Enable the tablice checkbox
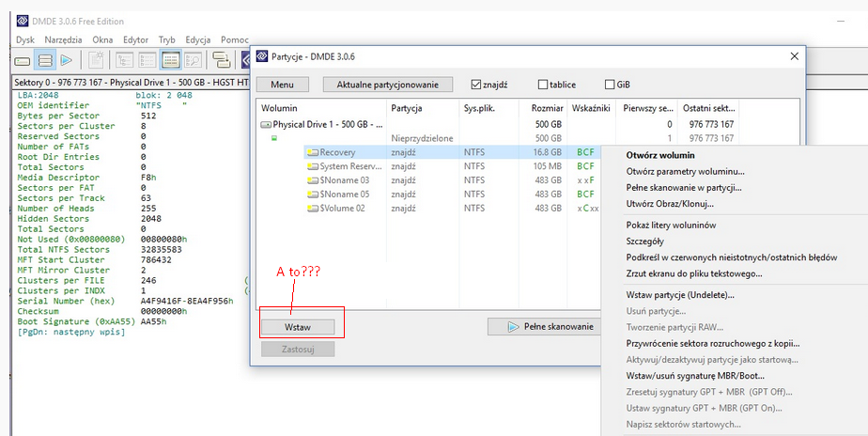This screenshot has width=868, height=436. tap(543, 85)
